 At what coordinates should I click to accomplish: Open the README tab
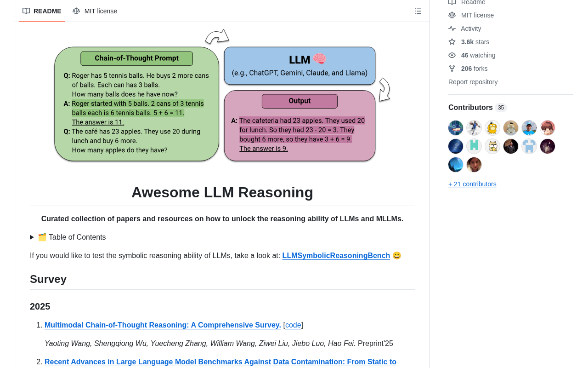click(x=42, y=11)
